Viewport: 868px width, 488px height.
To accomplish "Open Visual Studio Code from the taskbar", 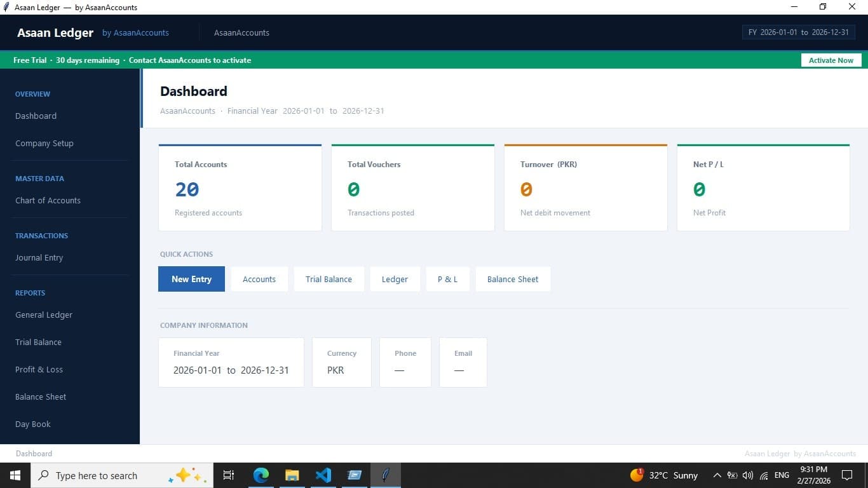I will [x=323, y=475].
